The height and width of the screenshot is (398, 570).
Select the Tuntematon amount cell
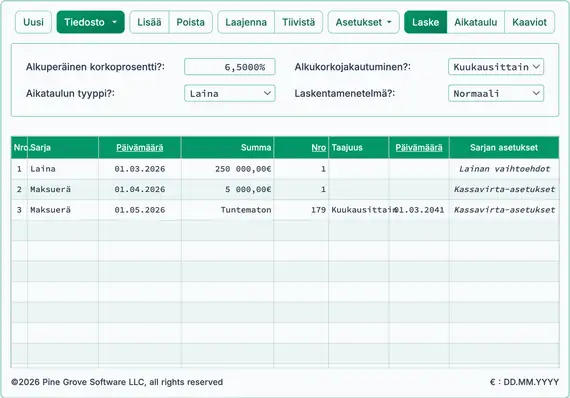227,210
